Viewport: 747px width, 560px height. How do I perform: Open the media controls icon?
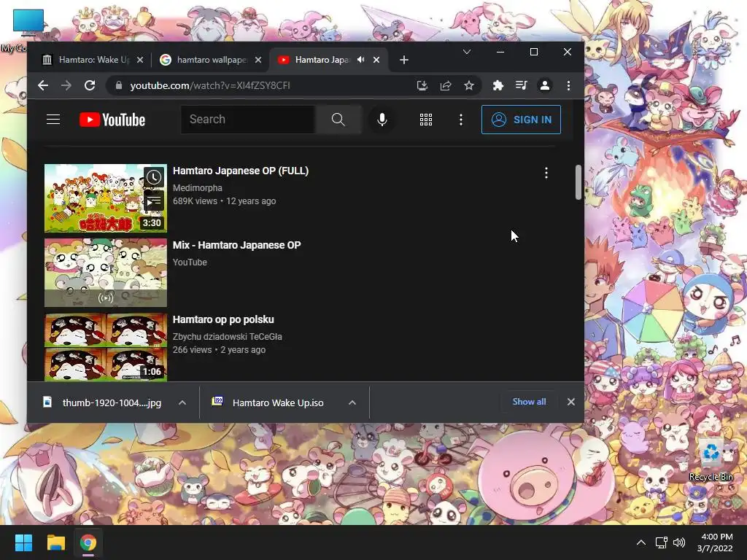pyautogui.click(x=521, y=85)
